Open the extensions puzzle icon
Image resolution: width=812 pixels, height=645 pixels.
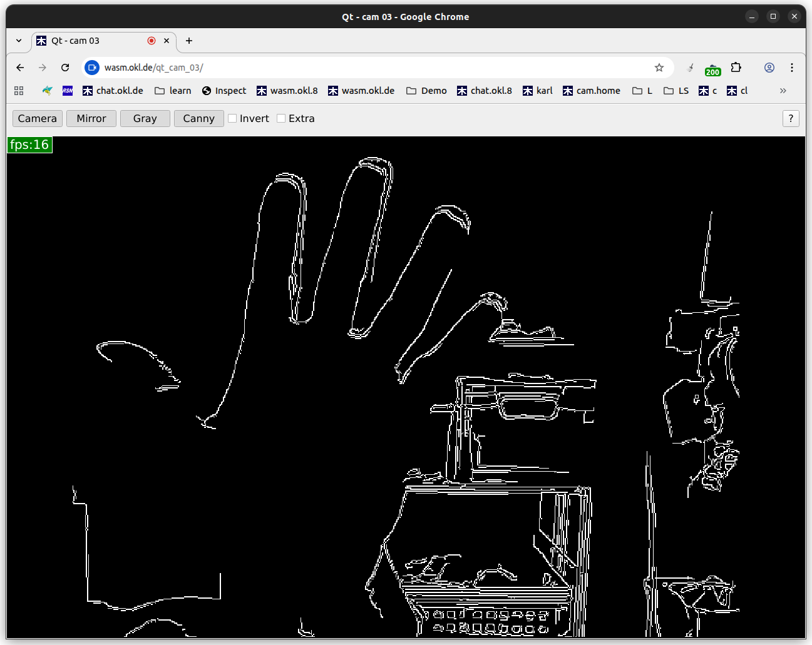click(x=736, y=68)
